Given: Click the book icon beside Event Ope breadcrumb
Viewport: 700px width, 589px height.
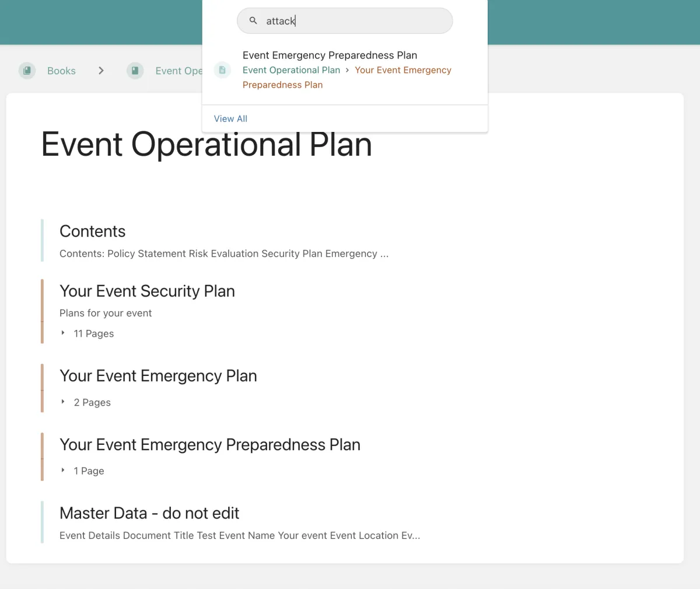Looking at the screenshot, I should [x=135, y=71].
